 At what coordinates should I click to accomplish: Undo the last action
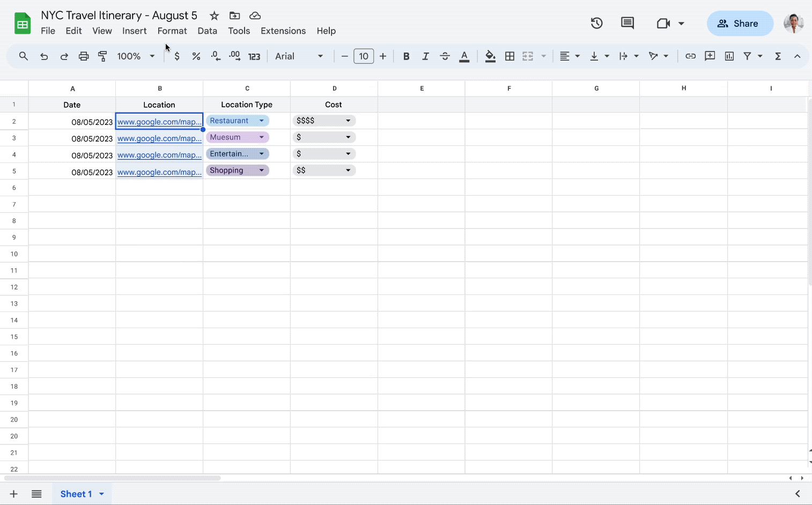(44, 56)
